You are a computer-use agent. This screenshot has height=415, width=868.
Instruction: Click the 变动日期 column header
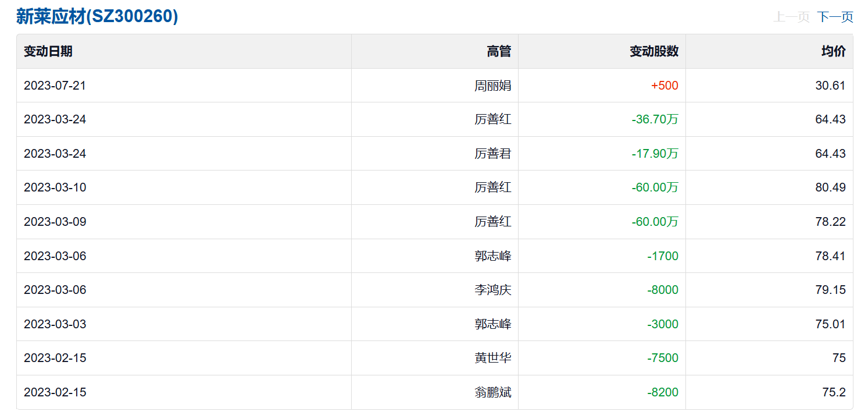click(x=48, y=51)
